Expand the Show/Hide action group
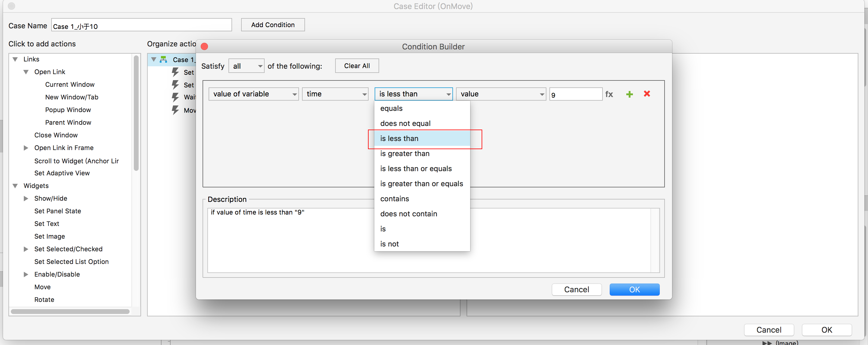 [26, 199]
